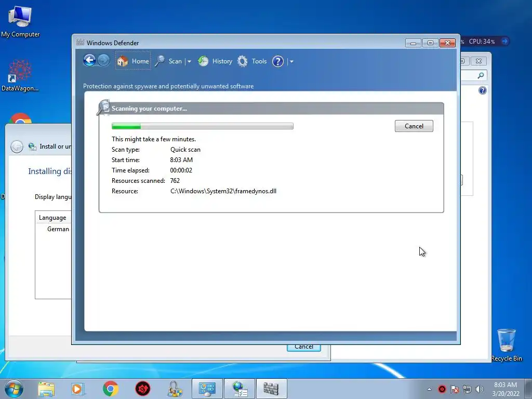The image size is (532, 399).
Task: Open the Windows Start menu
Action: pyautogui.click(x=14, y=389)
